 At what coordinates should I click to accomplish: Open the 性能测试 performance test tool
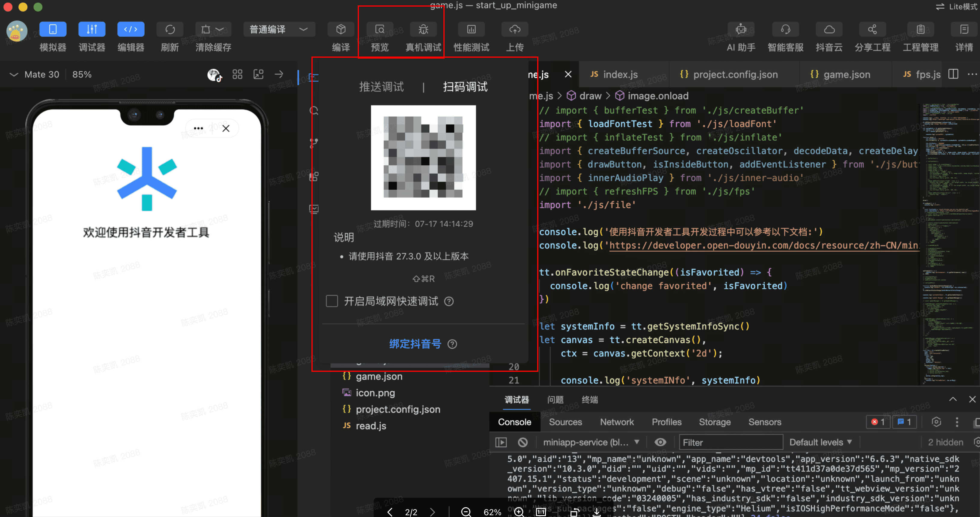pyautogui.click(x=471, y=30)
